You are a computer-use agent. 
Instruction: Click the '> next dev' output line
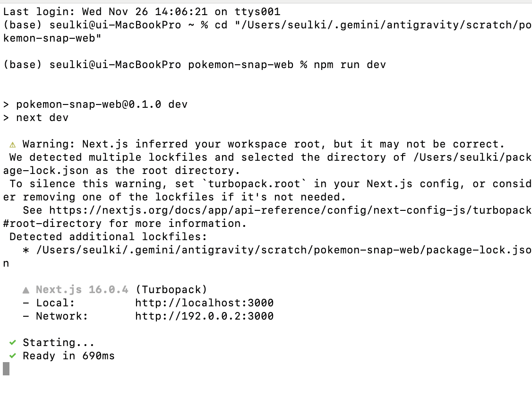pyautogui.click(x=35, y=118)
